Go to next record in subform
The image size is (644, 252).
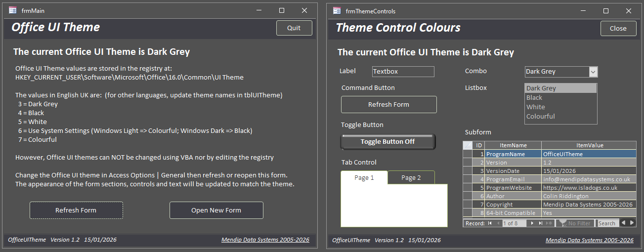pyautogui.click(x=532, y=223)
